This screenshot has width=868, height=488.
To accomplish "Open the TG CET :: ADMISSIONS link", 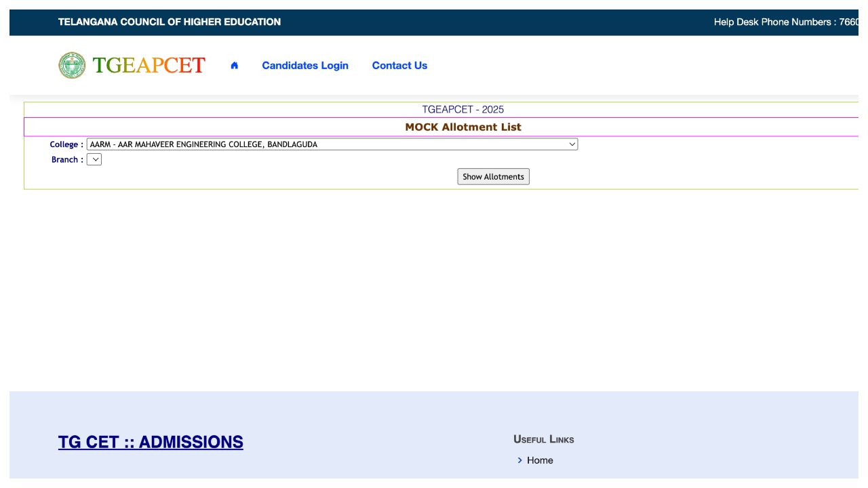I will click(151, 442).
